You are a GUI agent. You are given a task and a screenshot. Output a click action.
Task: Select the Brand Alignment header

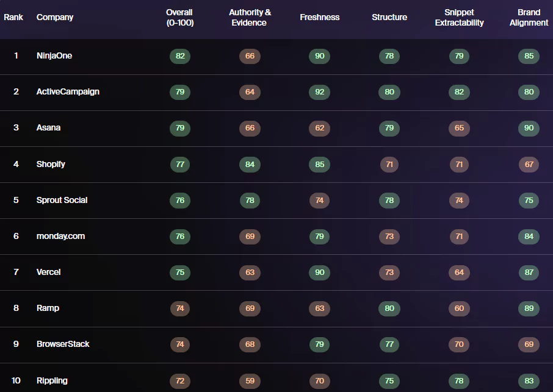(x=529, y=18)
